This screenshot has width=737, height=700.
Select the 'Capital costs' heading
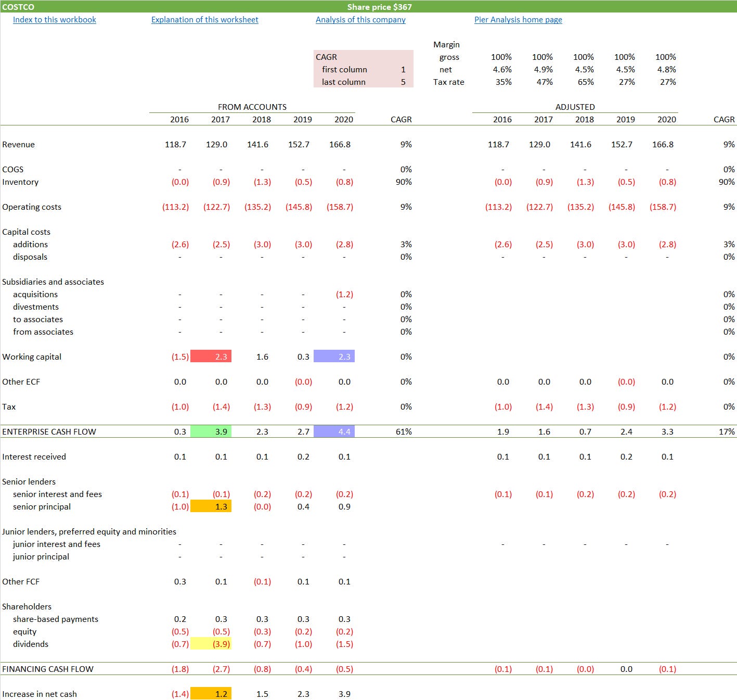(26, 232)
